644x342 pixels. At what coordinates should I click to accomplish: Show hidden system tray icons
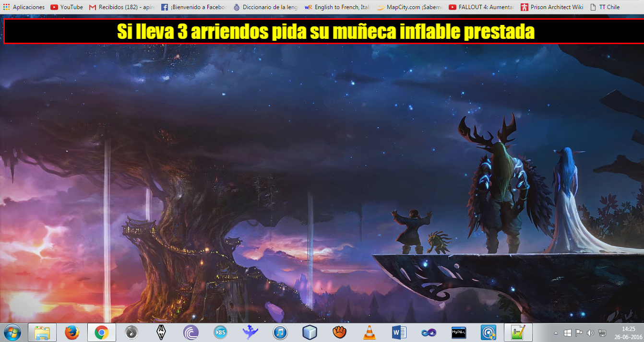(556, 332)
